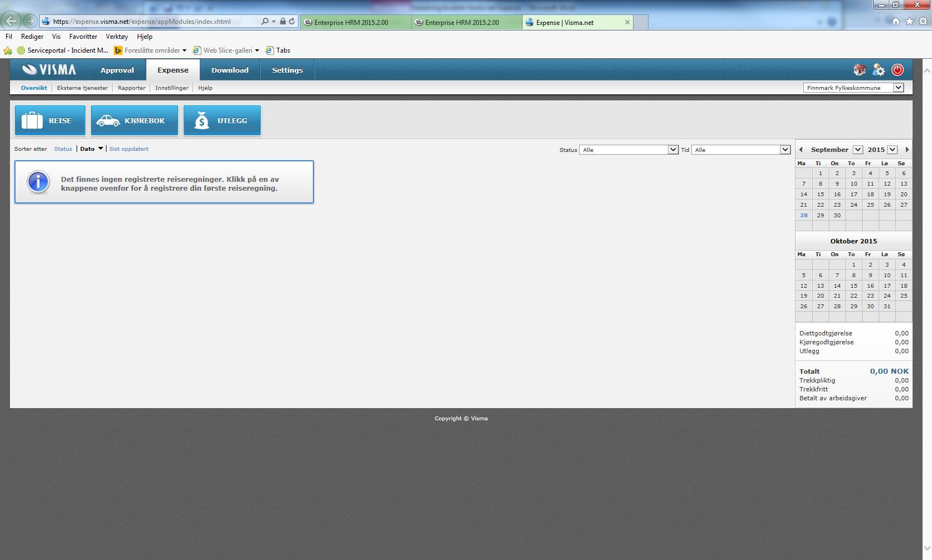Open the gears settings icon in header
Viewport: 932px width, 560px height.
[878, 70]
